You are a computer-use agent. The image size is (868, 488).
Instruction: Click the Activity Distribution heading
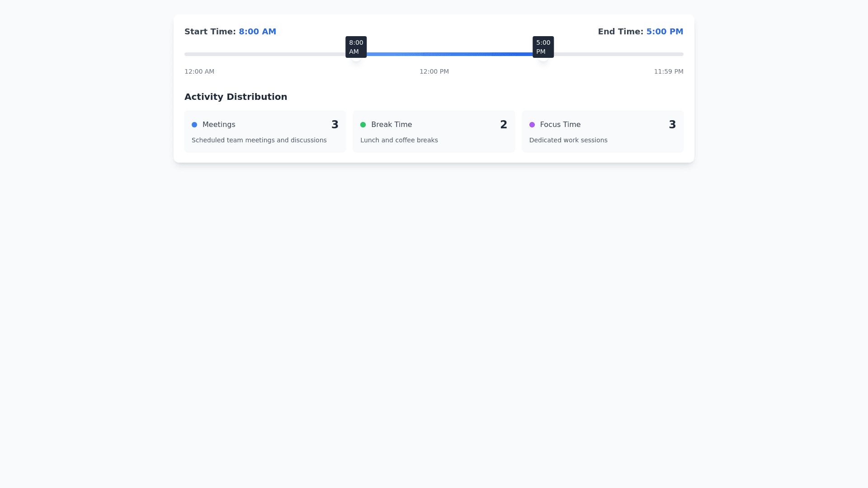click(236, 97)
